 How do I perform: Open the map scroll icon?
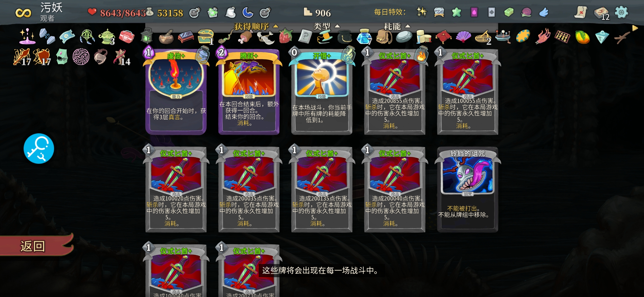pos(581,12)
